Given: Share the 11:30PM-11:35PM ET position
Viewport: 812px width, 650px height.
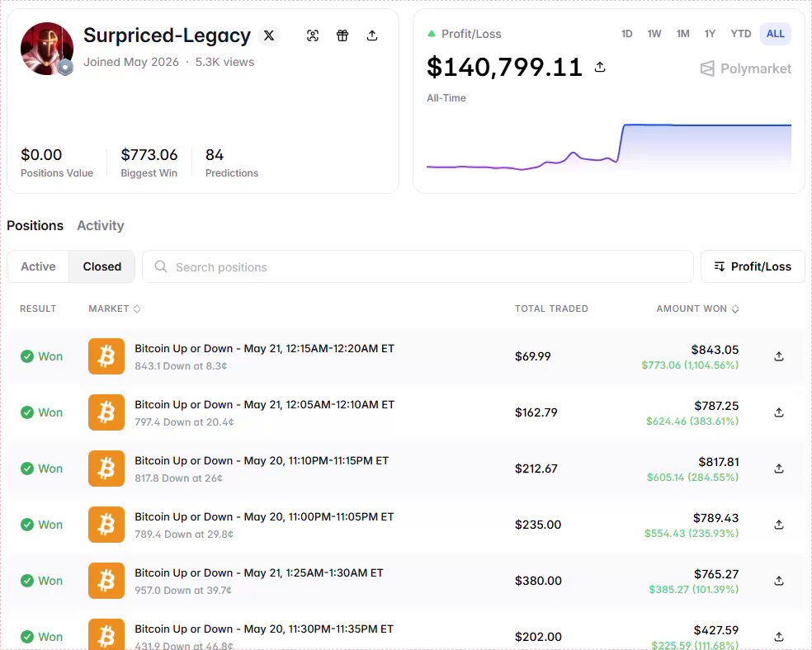Looking at the screenshot, I should pos(779,637).
